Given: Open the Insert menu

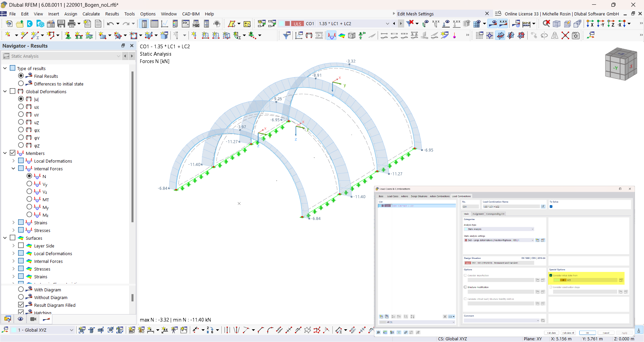Looking at the screenshot, I should click(54, 14).
